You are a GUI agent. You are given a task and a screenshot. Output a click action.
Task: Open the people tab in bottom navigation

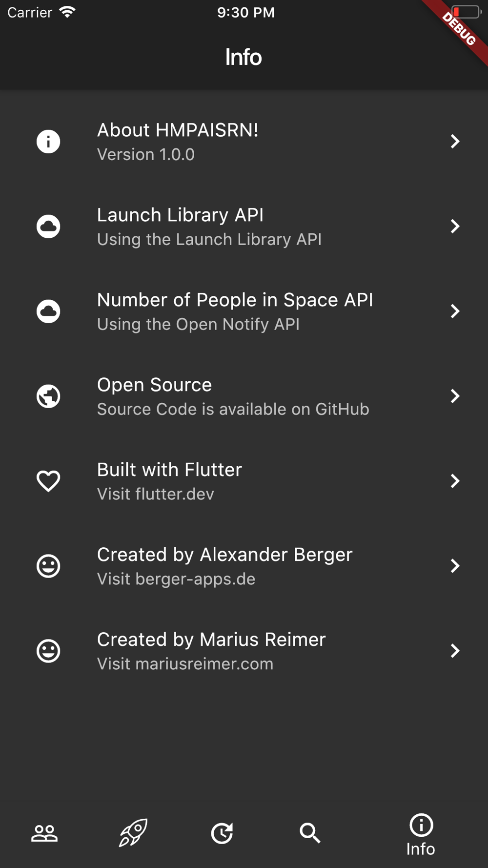pyautogui.click(x=44, y=833)
